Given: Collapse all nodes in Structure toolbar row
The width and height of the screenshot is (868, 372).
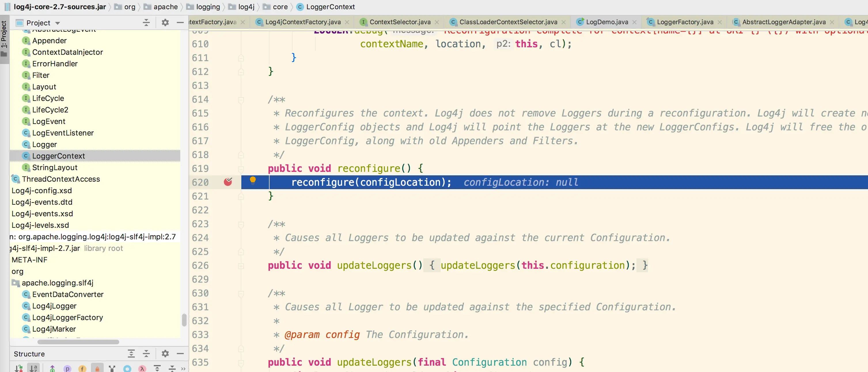Looking at the screenshot, I should pos(172,368).
